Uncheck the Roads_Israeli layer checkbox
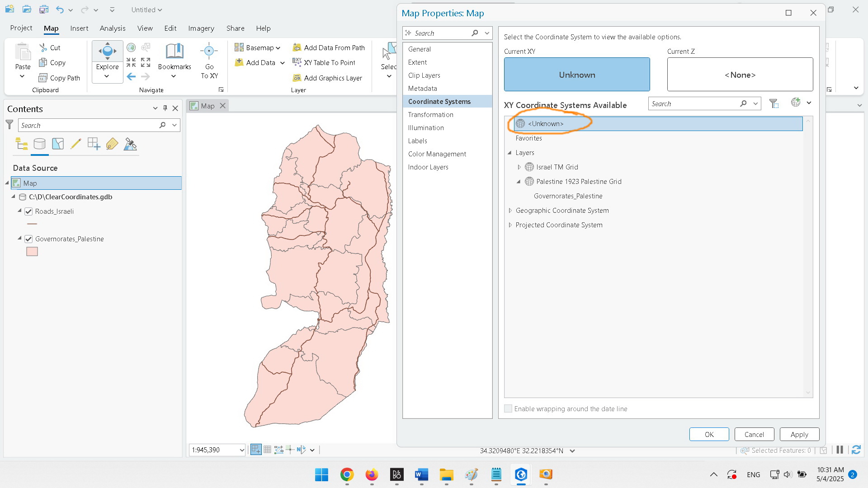868x488 pixels. [28, 211]
